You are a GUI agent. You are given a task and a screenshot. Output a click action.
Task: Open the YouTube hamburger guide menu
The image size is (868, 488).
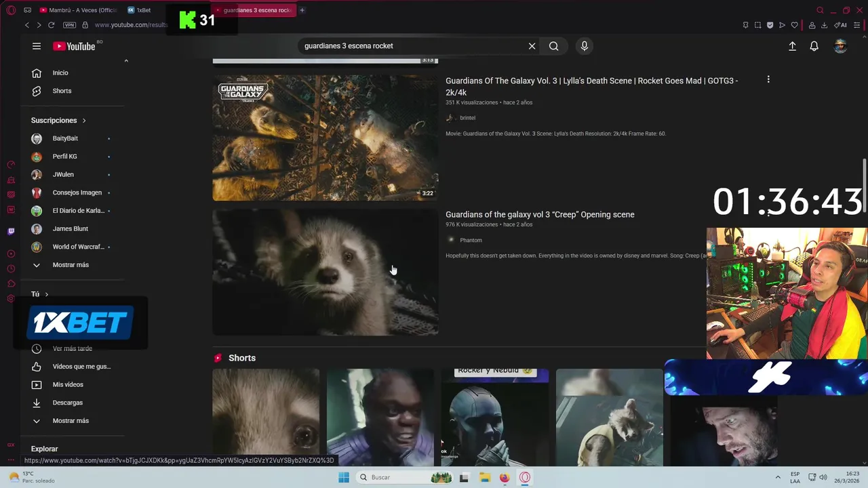(37, 46)
